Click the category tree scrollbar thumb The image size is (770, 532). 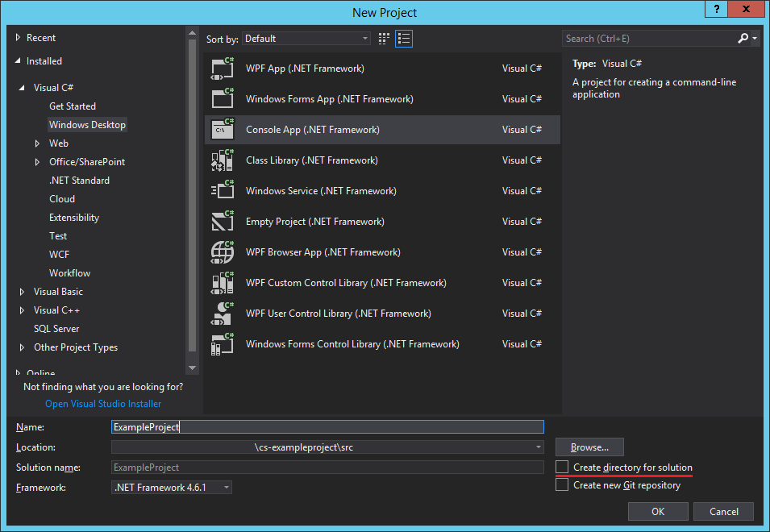coord(192,196)
